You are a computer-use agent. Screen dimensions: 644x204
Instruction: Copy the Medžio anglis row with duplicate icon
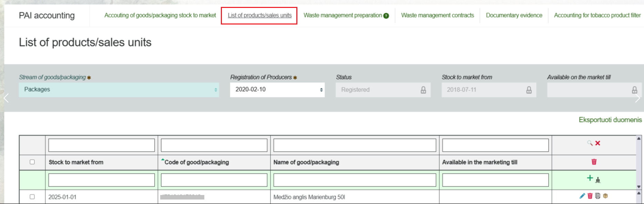pos(597,196)
